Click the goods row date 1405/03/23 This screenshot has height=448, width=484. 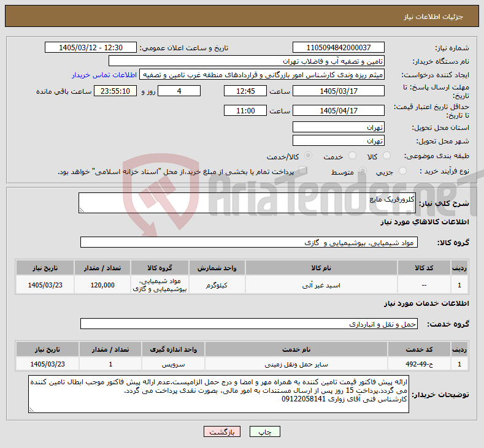pyautogui.click(x=45, y=285)
